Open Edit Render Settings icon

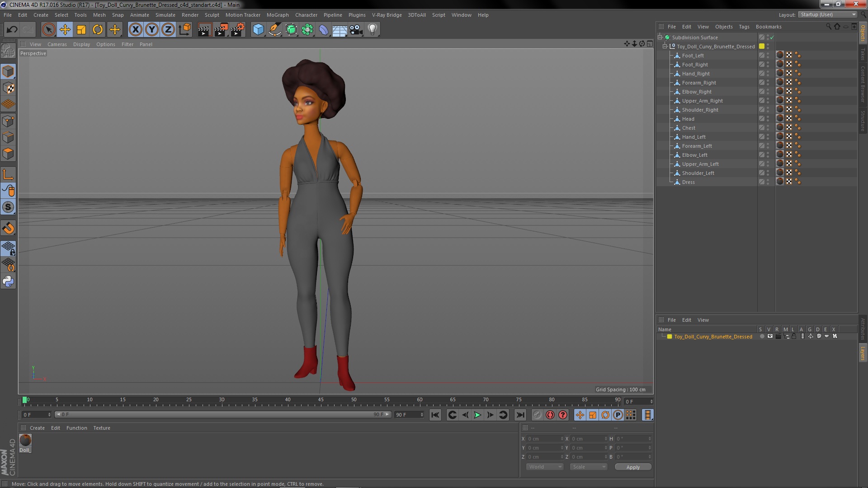tap(238, 30)
